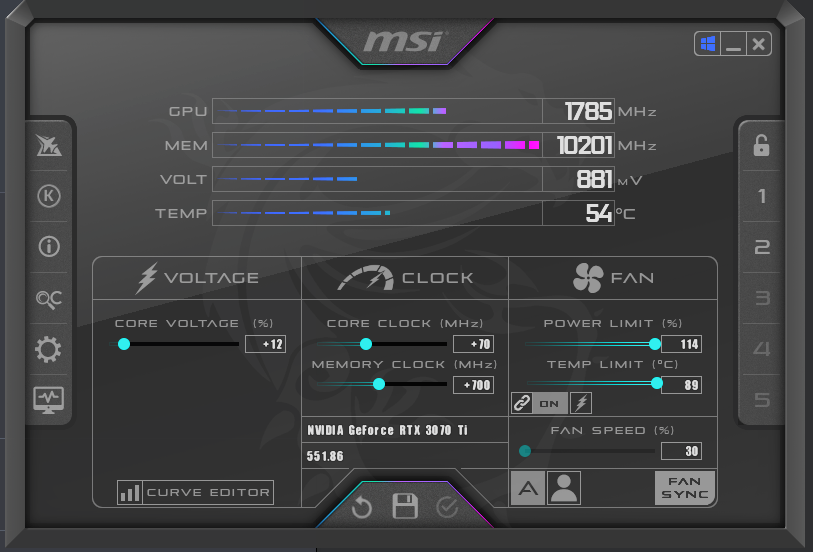Select profile slot 3
The width and height of the screenshot is (813, 552).
761,298
